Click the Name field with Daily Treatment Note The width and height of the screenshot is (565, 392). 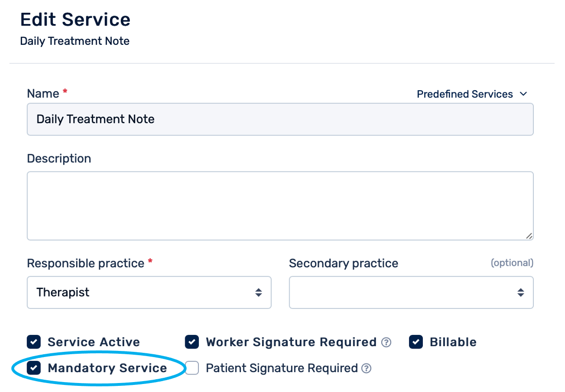pyautogui.click(x=280, y=119)
